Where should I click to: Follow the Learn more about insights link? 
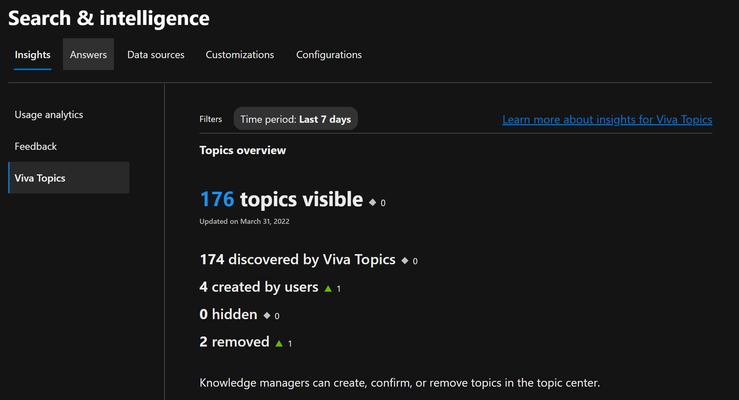point(607,120)
